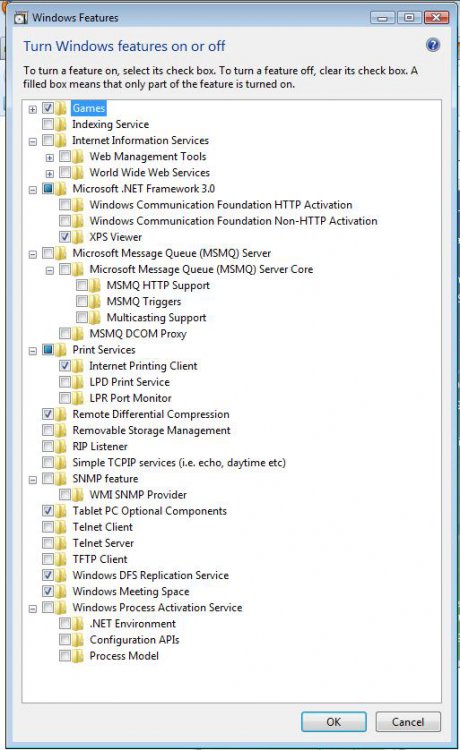Viewport: 460px width, 750px height.
Task: Turn off Remote Differential Compression checkbox
Action: pos(48,414)
